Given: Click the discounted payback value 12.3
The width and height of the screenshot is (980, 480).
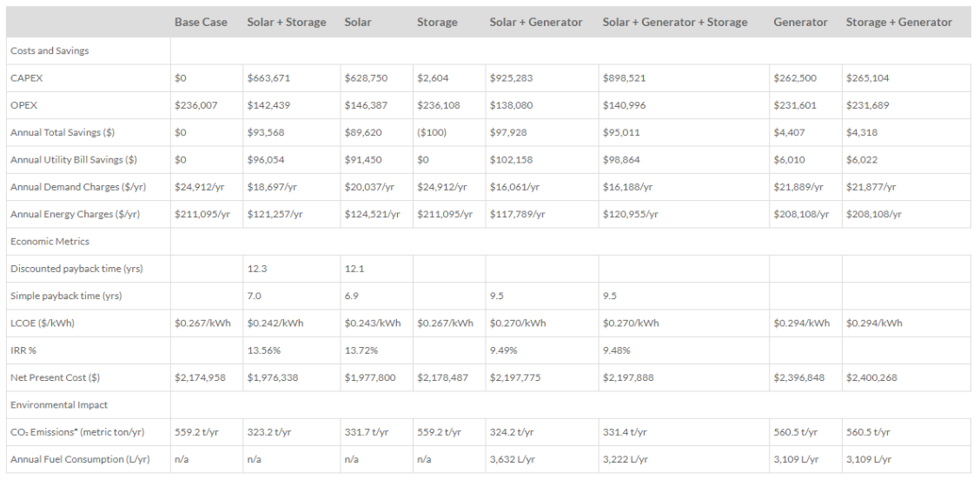Looking at the screenshot, I should tap(255, 269).
